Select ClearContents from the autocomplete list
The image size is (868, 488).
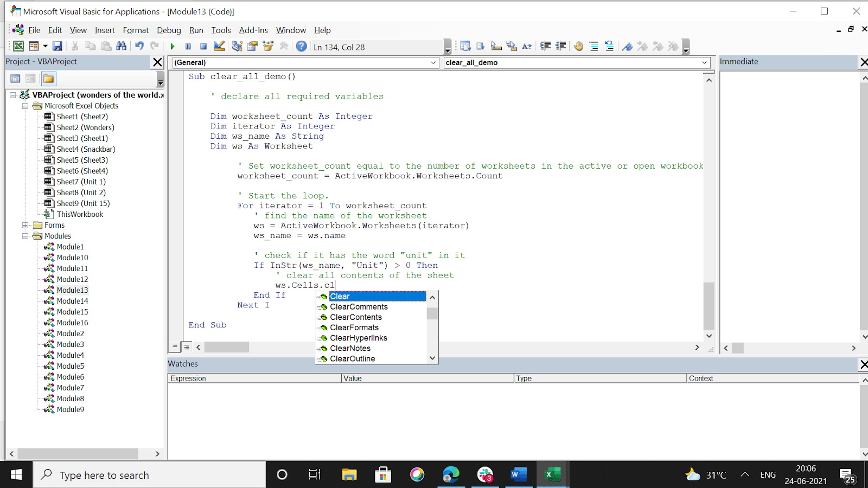click(x=356, y=317)
